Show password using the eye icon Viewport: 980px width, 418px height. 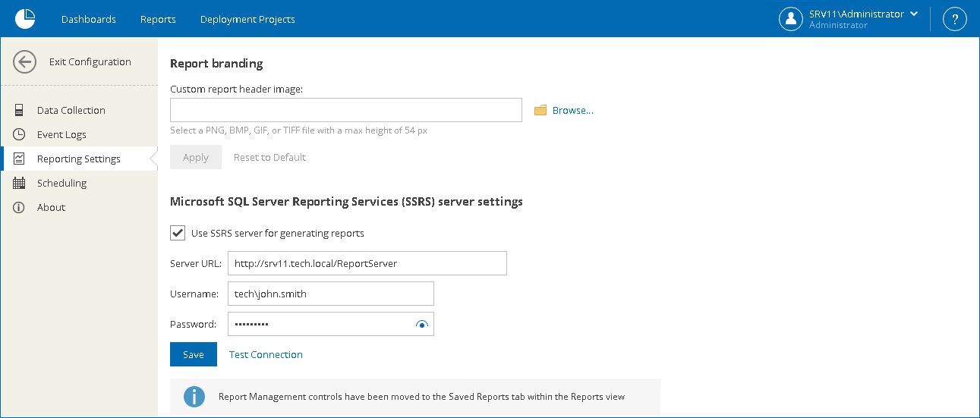(x=422, y=325)
